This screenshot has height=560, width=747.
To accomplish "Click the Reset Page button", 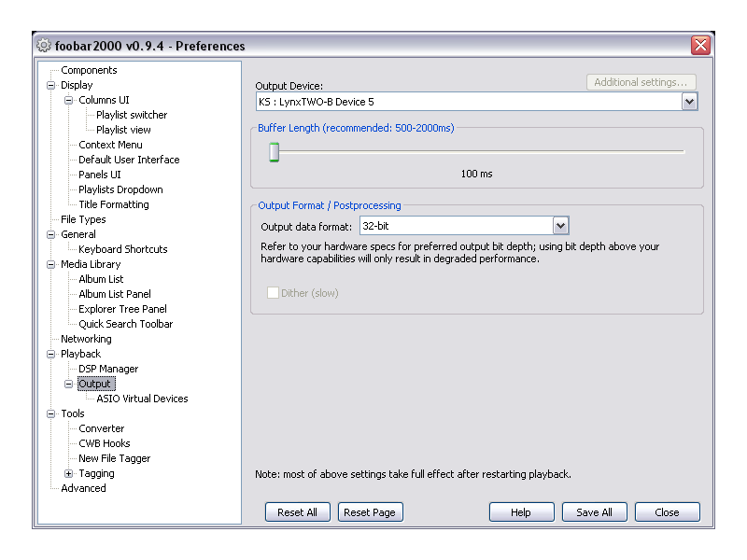I will (370, 511).
